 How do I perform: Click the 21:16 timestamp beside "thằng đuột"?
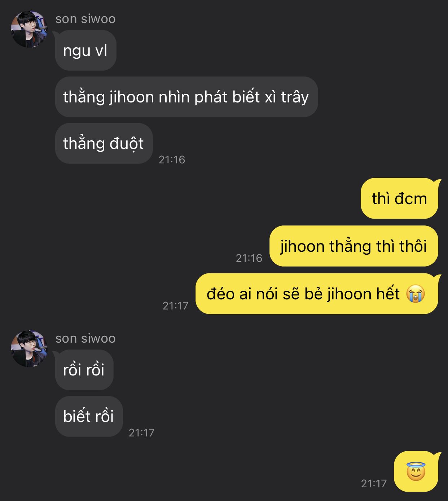pyautogui.click(x=172, y=159)
